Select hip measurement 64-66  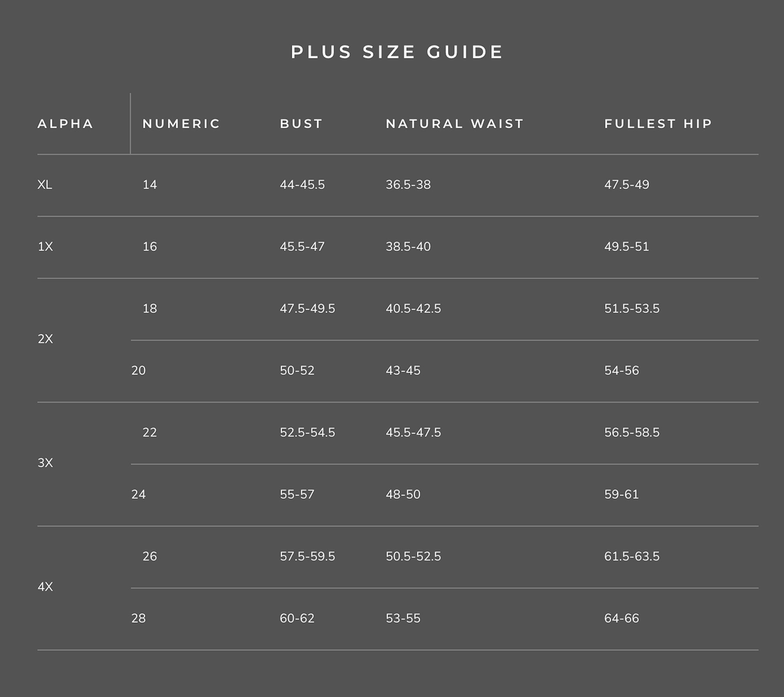click(622, 618)
